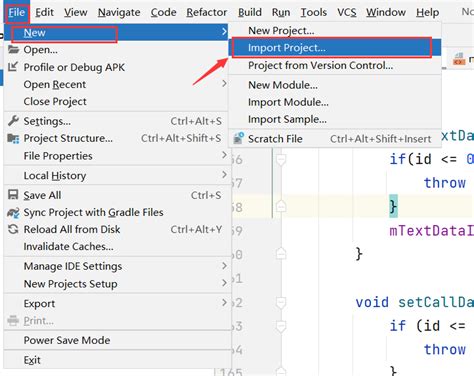Click the Reload All from Disk icon
The image size is (474, 376).
13,229
